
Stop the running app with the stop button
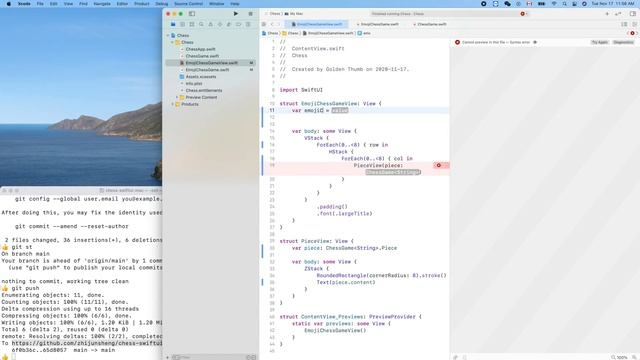coord(250,14)
